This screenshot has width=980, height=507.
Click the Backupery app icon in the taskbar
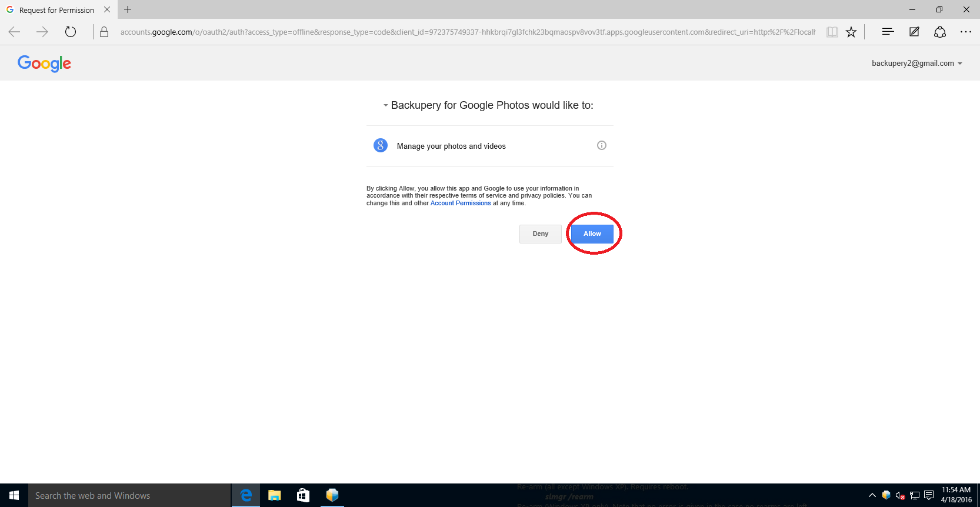pos(332,495)
